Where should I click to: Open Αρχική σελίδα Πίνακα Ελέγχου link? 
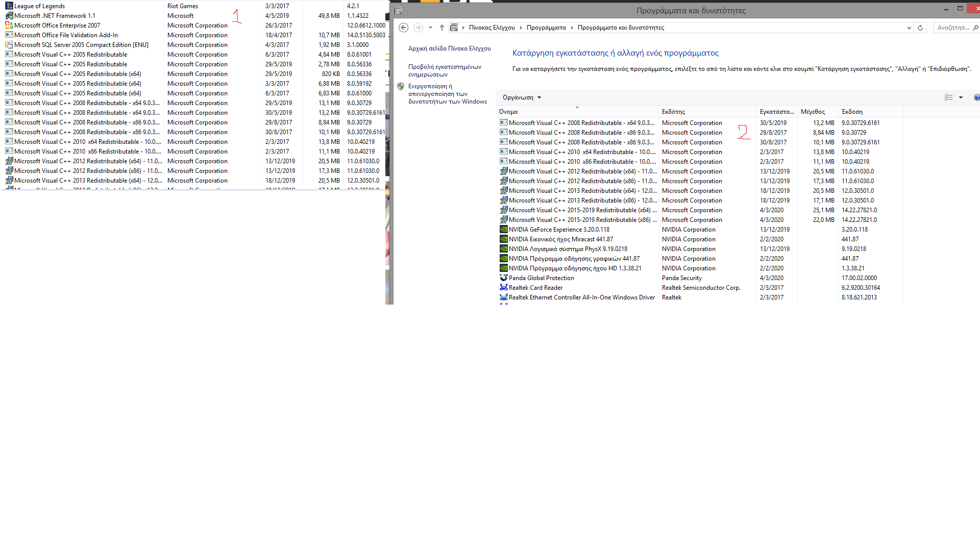(449, 48)
